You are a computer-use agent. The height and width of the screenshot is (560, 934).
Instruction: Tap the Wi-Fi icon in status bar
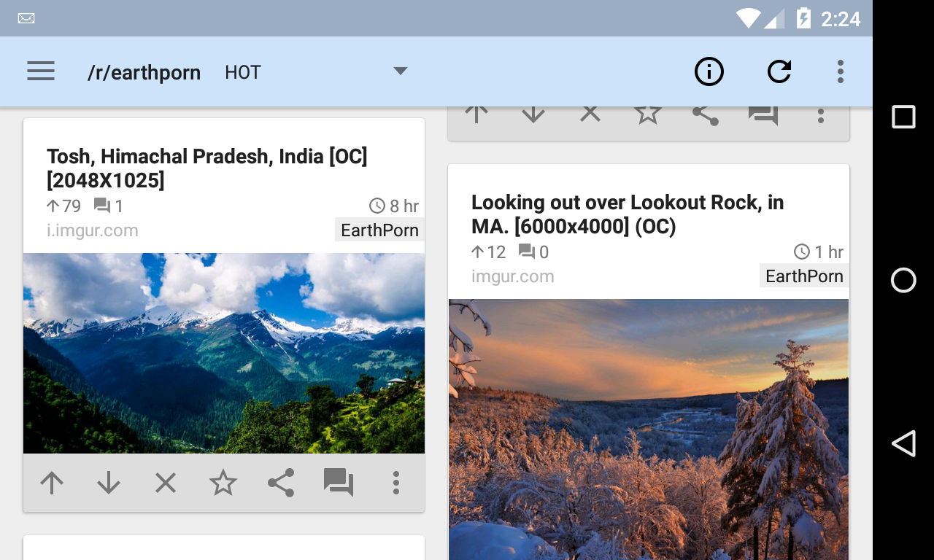pyautogui.click(x=748, y=18)
